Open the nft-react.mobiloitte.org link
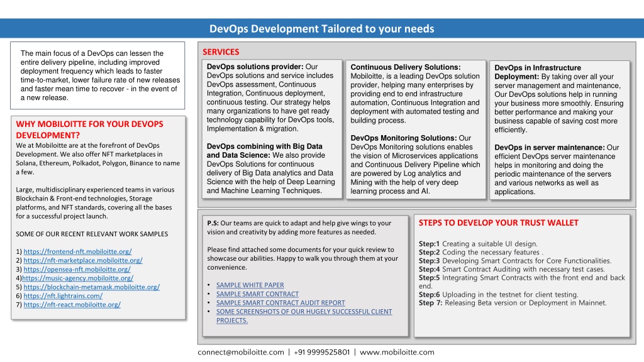 coord(72,305)
